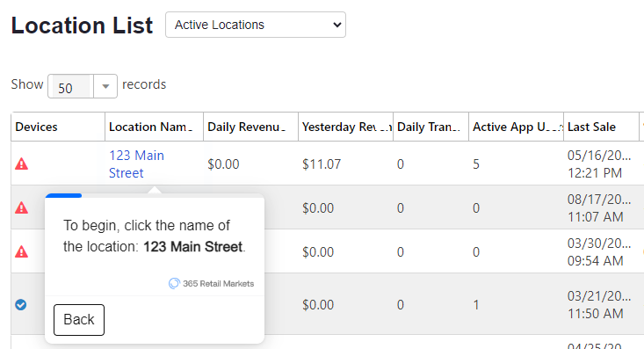Select the $11.07 yesterday revenue cell
Image resolution: width=644 pixels, height=349 pixels.
tap(322, 164)
